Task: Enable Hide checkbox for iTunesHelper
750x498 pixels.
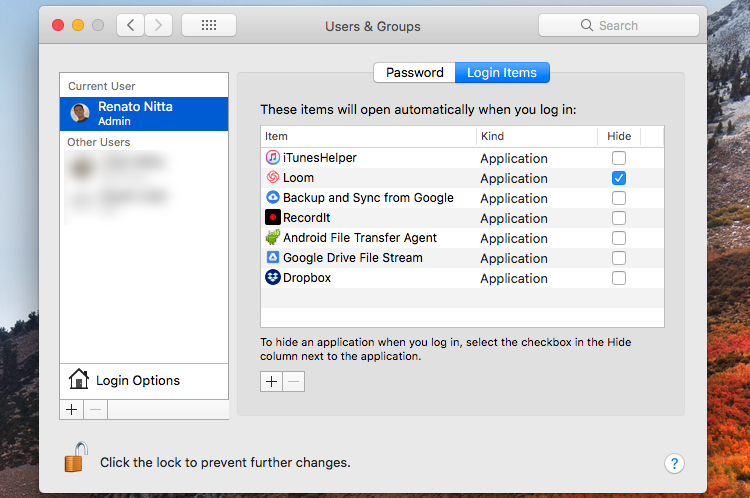Action: tap(619, 158)
